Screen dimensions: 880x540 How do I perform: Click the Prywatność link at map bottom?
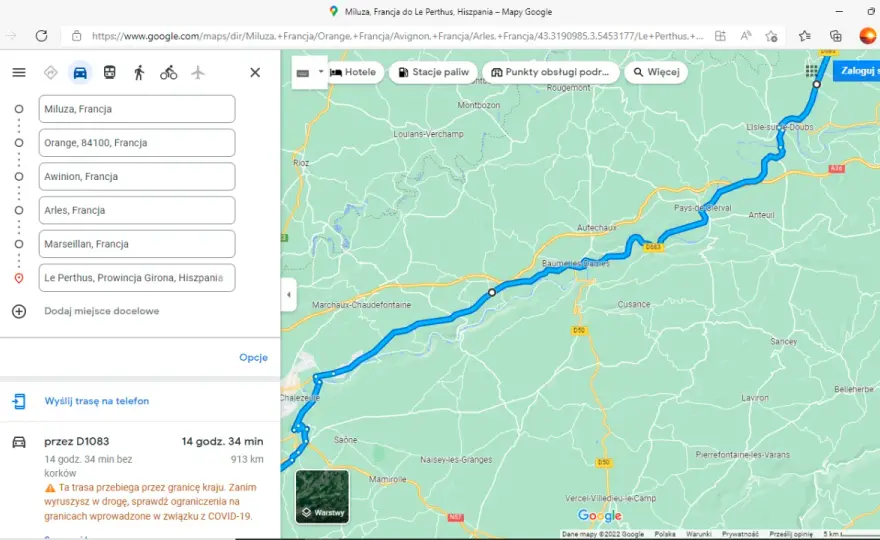click(x=740, y=534)
